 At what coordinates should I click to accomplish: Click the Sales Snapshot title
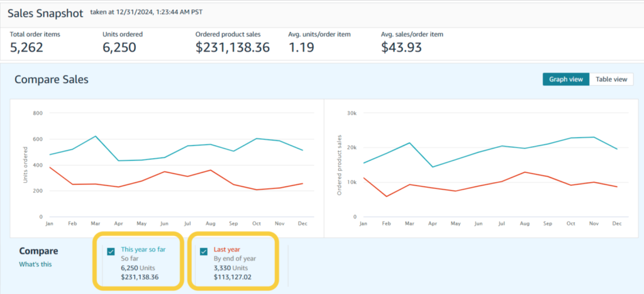(x=45, y=13)
